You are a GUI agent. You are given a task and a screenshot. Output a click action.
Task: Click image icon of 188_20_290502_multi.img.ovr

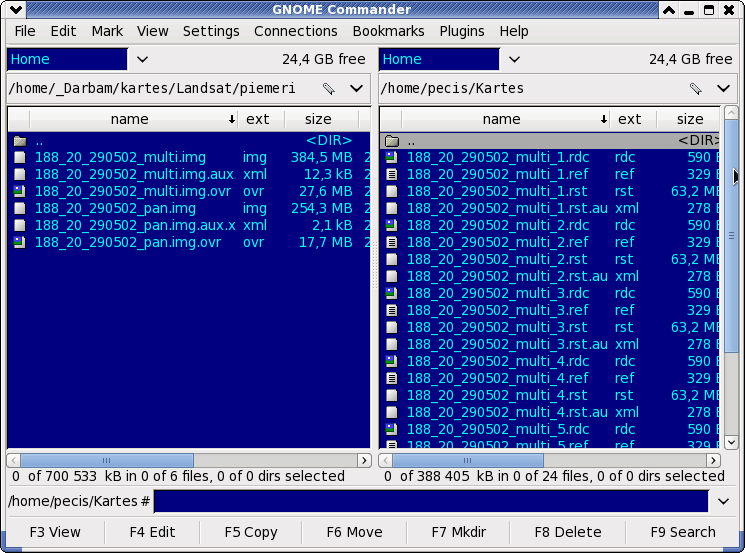coord(19,191)
